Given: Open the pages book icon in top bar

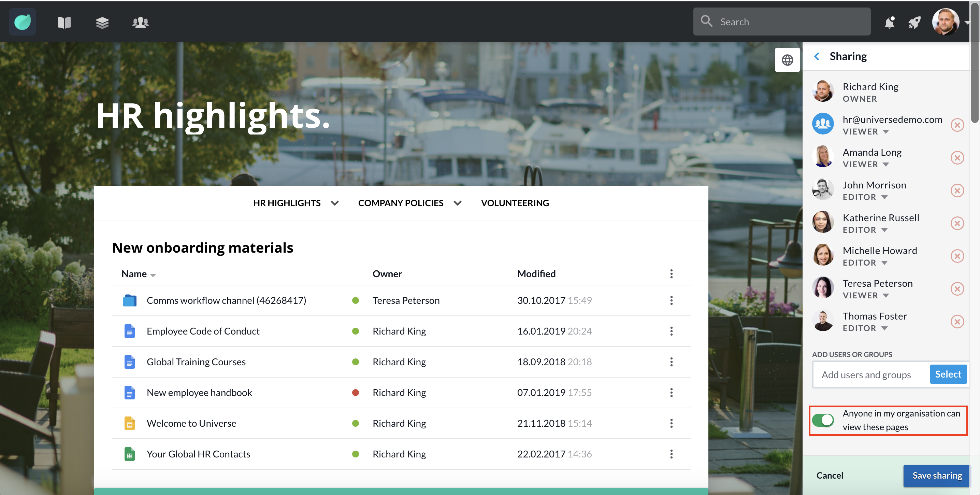Looking at the screenshot, I should pyautogui.click(x=64, y=23).
